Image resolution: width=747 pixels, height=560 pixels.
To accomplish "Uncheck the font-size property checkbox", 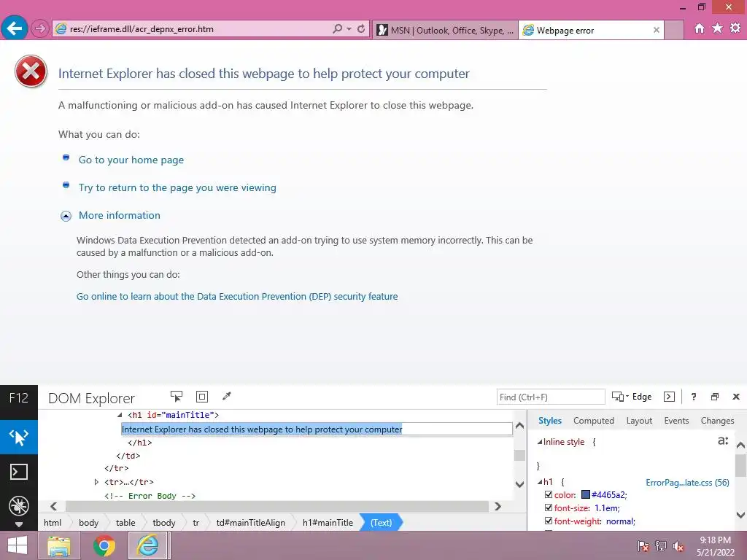I will [x=549, y=507].
